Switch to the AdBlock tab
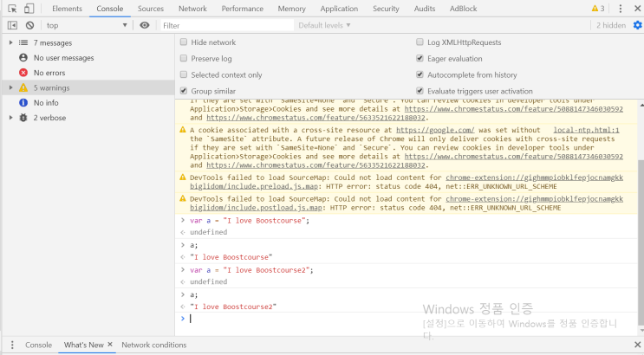This screenshot has width=644, height=355. (x=464, y=9)
